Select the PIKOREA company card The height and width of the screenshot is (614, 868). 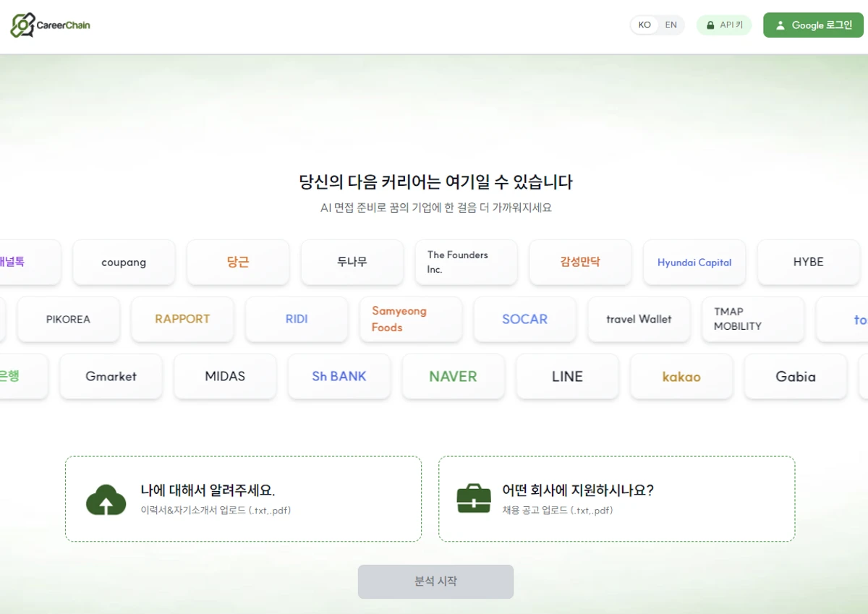tap(68, 319)
